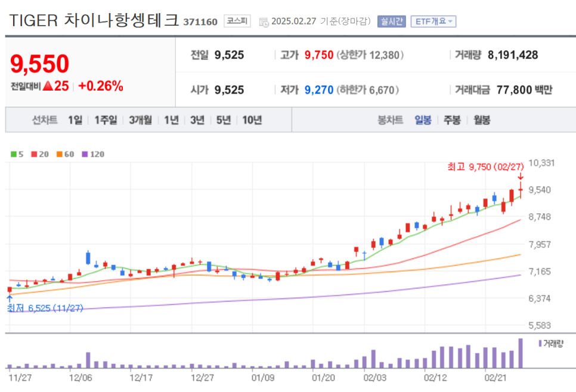Click the 최저 6,525 (11/27) chart label
Screen dimensions: 576x392
click(45, 308)
